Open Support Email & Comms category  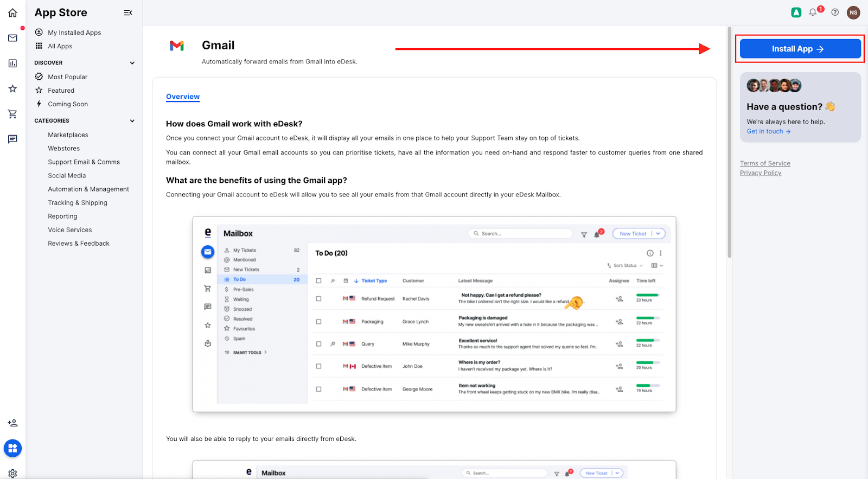pyautogui.click(x=84, y=162)
